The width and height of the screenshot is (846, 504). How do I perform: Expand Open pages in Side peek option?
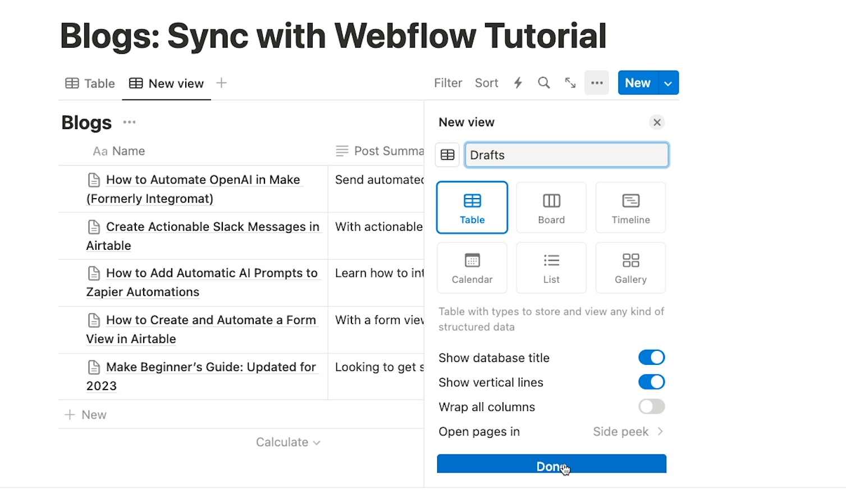629,432
